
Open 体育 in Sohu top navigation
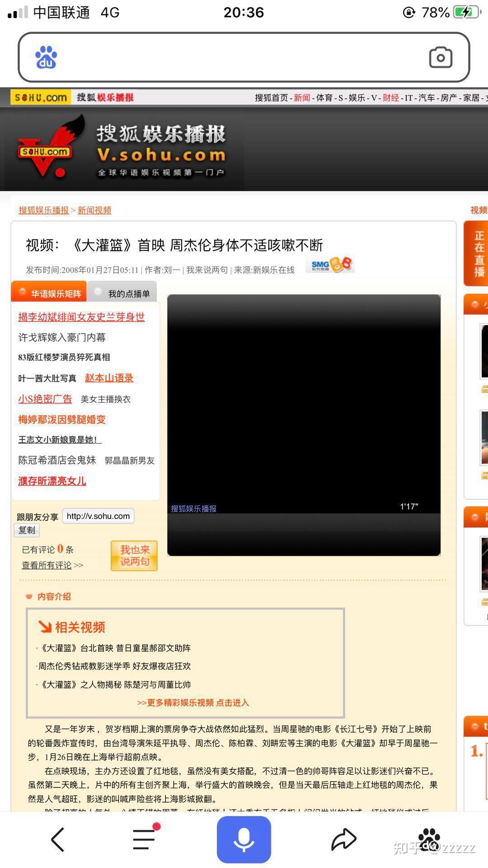324,98
